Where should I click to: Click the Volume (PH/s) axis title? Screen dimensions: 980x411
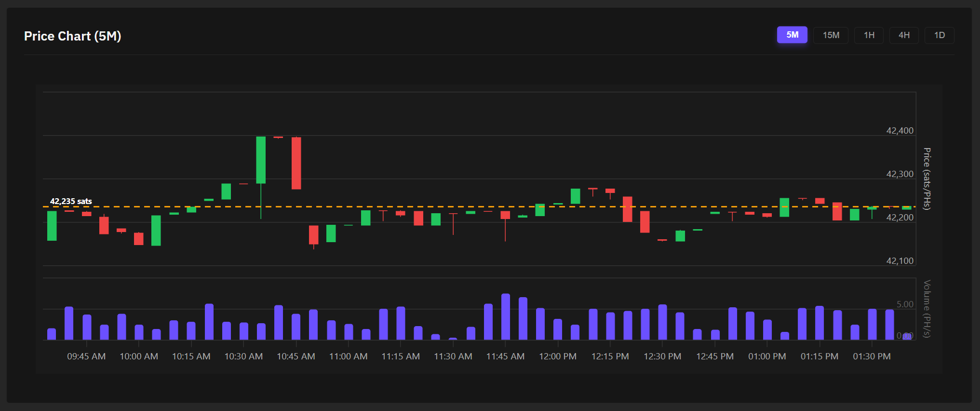tap(926, 309)
